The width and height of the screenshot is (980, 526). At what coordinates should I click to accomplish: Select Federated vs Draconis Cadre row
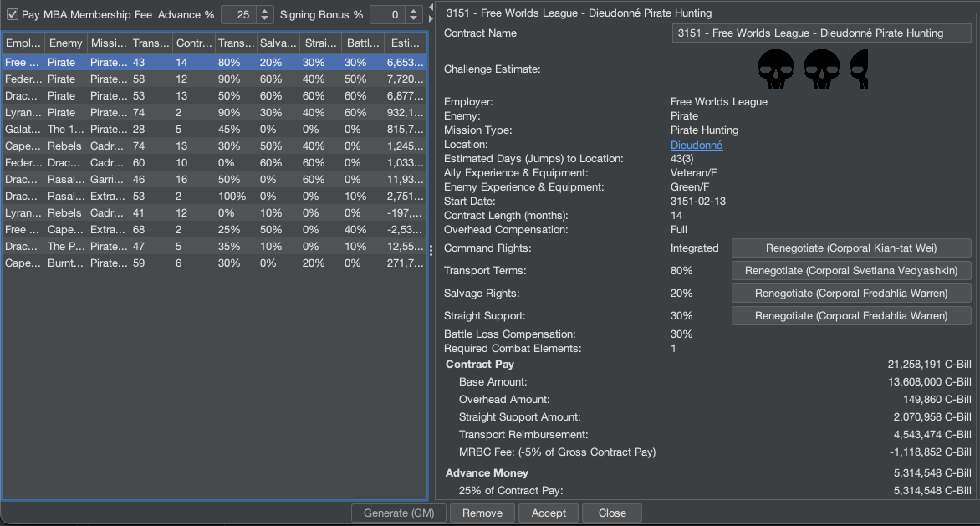click(214, 162)
